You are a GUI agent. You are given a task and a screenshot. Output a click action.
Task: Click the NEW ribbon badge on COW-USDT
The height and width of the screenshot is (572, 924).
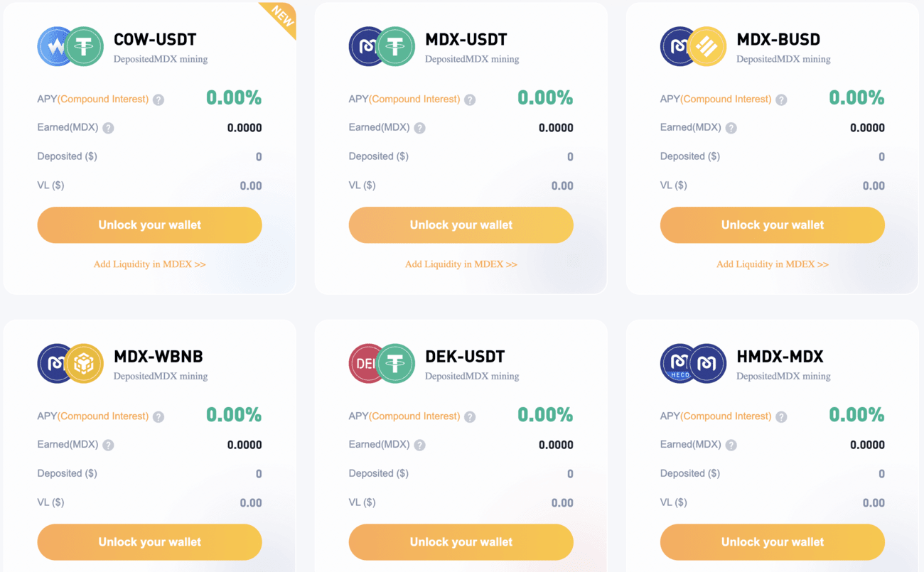pos(281,18)
